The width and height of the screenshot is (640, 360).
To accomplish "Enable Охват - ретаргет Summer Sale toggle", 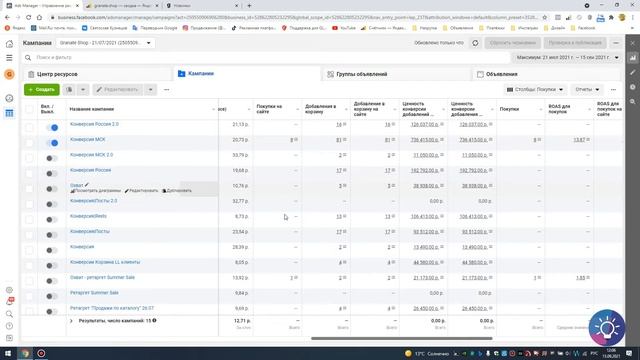I will [52, 281].
